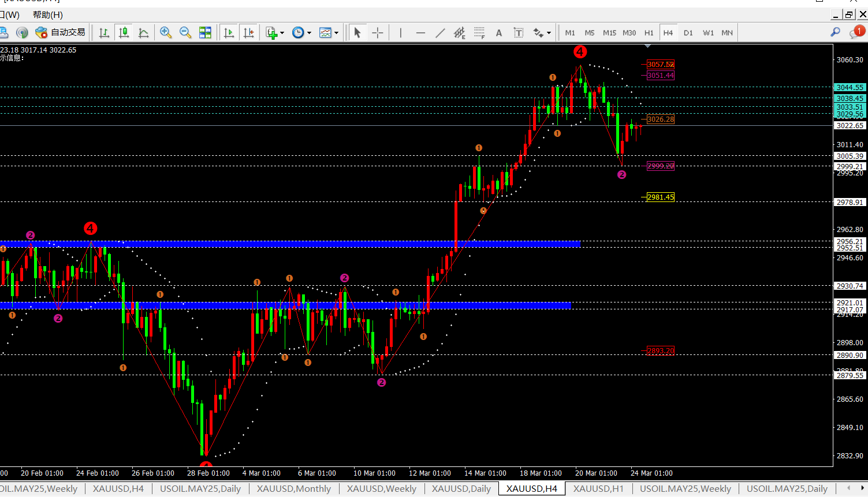Open the 帮助(H) help menu
The width and height of the screenshot is (868, 497).
[48, 14]
